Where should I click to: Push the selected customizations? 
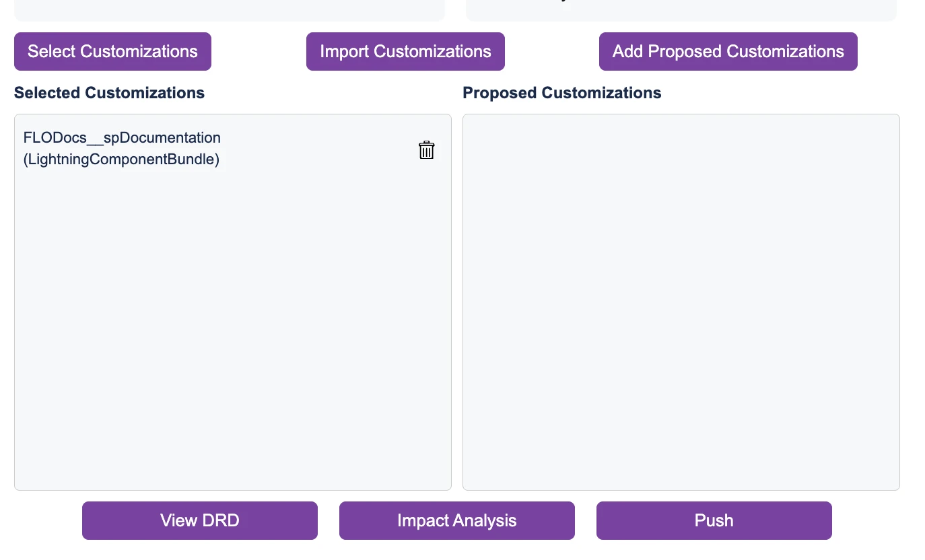[x=714, y=520]
